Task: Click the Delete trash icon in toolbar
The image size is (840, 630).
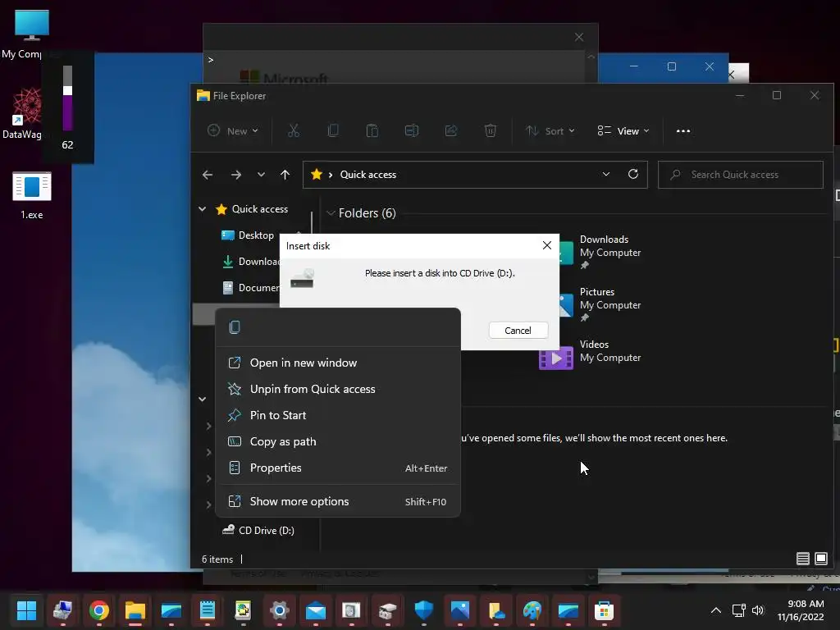Action: click(491, 130)
